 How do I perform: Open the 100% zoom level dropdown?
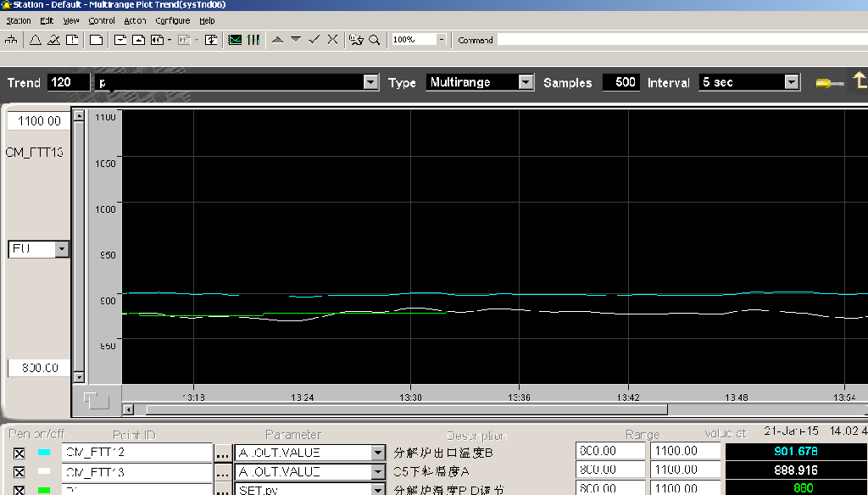441,40
